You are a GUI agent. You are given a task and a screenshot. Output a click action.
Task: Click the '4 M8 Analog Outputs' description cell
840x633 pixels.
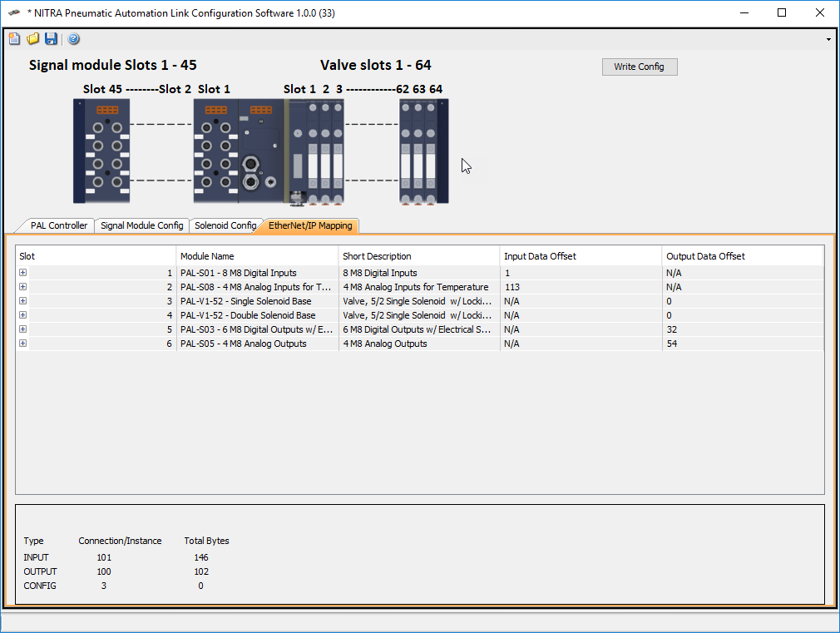coord(419,344)
